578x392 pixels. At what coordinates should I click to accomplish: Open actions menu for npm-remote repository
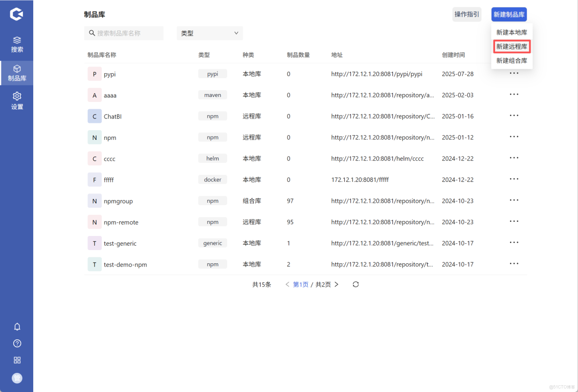514,221
